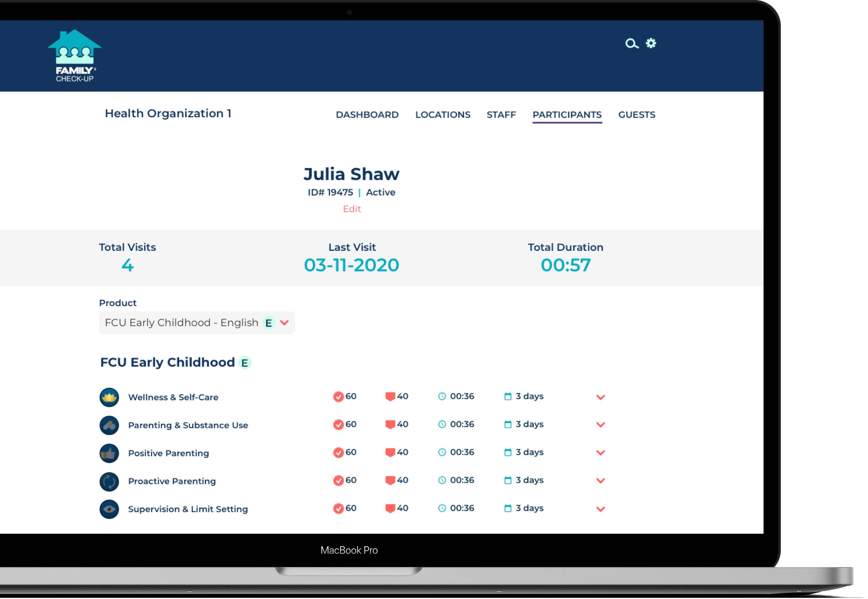The height and width of the screenshot is (599, 868).
Task: Click the E badge beside FCU Early Childhood heading
Action: coord(245,363)
